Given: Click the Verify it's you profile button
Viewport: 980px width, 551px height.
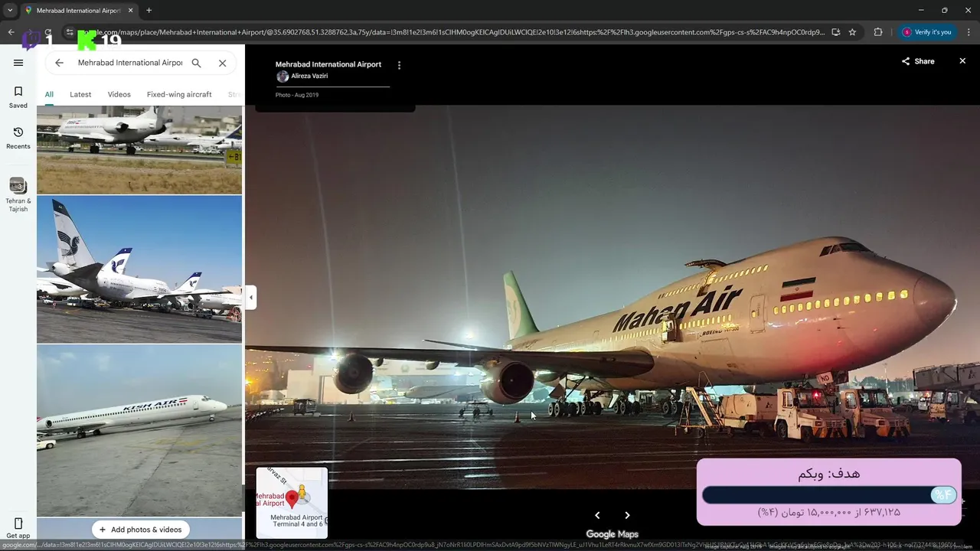Looking at the screenshot, I should [x=927, y=32].
